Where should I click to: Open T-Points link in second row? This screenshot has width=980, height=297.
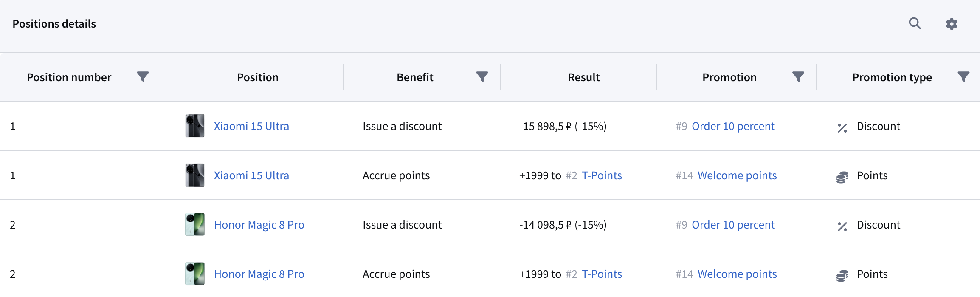click(x=602, y=175)
